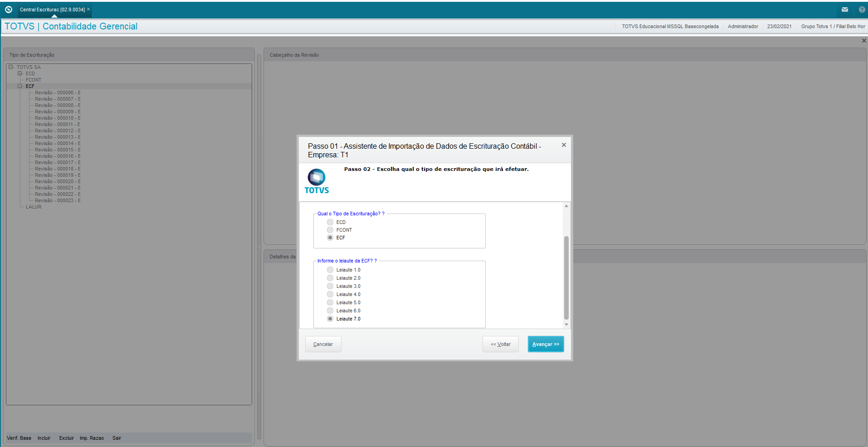Select Revisão - 000011 - E row
Screen dimensions: 868x447
58,124
